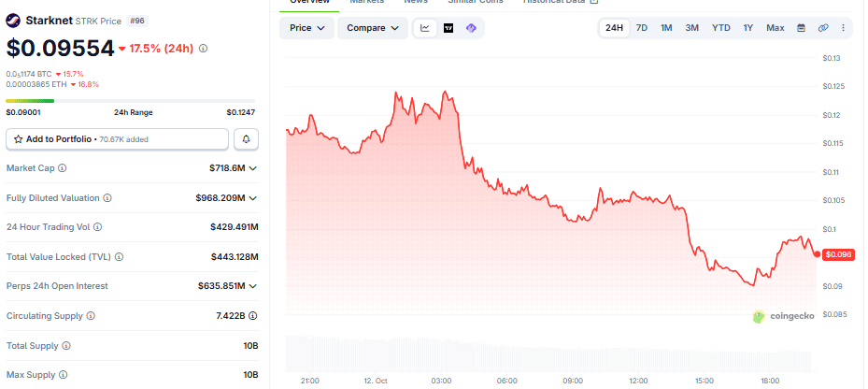Image resolution: width=868 pixels, height=389 pixels.
Task: Show Circulating Supply info icon
Action: [x=91, y=316]
